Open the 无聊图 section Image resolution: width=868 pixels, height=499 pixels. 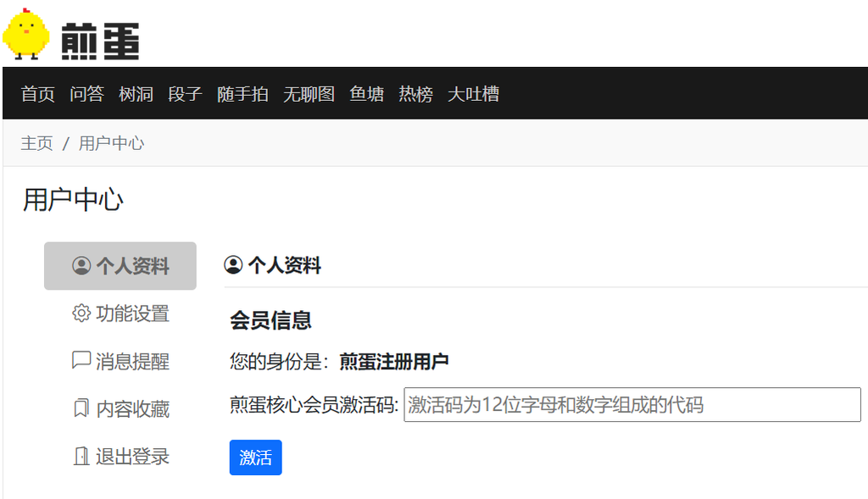click(x=309, y=94)
